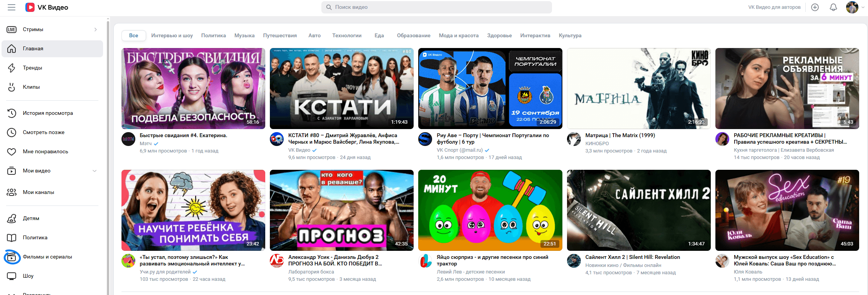Open Матрица | The Matrix (1999) title
The image size is (868, 295).
620,136
